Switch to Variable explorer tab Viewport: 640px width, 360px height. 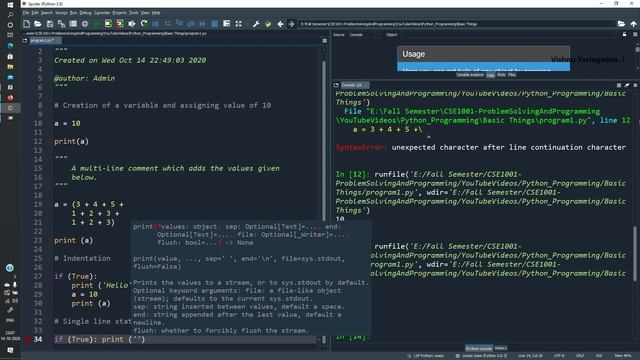(x=470, y=75)
